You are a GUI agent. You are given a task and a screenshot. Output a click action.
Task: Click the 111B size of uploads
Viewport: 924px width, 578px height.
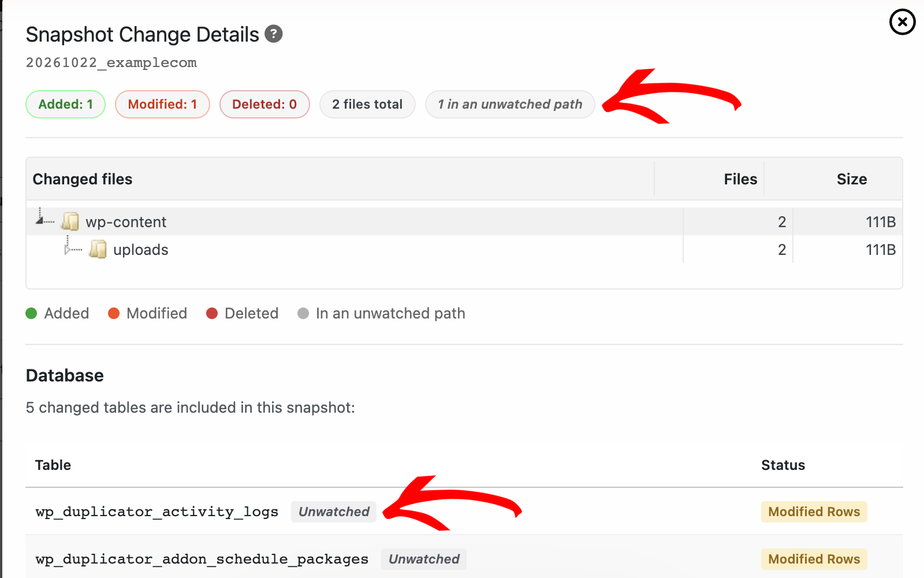(x=881, y=250)
